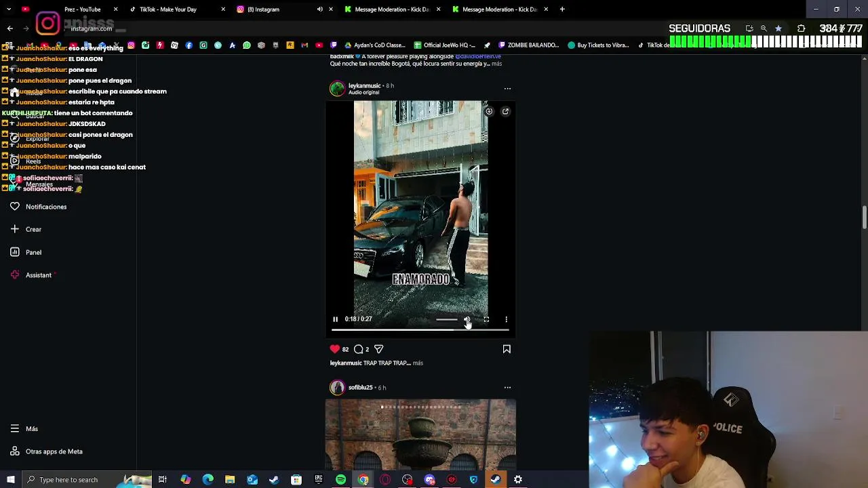This screenshot has height=488, width=868.
Task: Click the page vertical scrollbar
Action: (x=864, y=217)
